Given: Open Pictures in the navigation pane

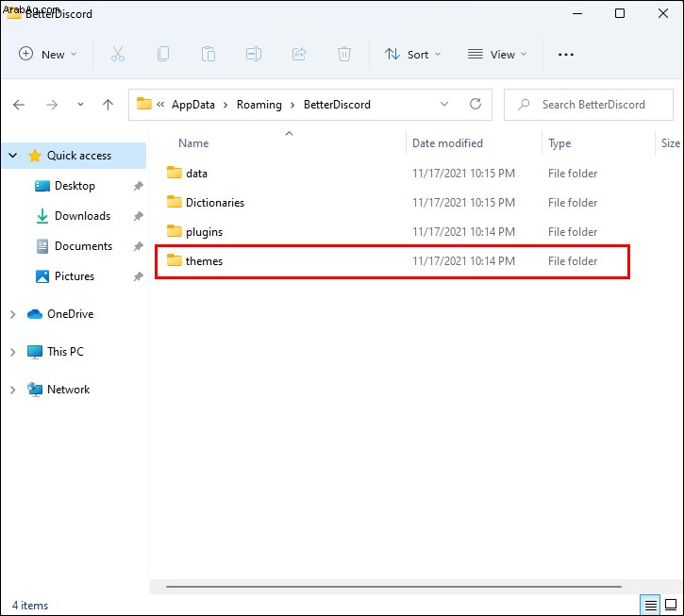Looking at the screenshot, I should pyautogui.click(x=75, y=276).
